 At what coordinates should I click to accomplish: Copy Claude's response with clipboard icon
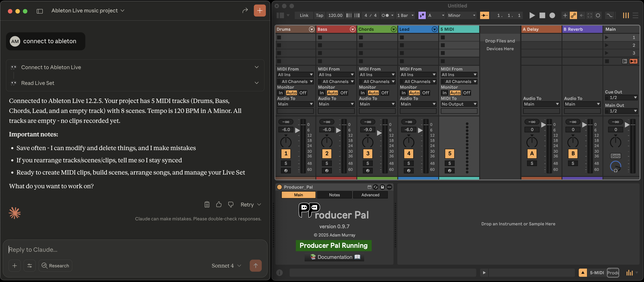click(207, 204)
